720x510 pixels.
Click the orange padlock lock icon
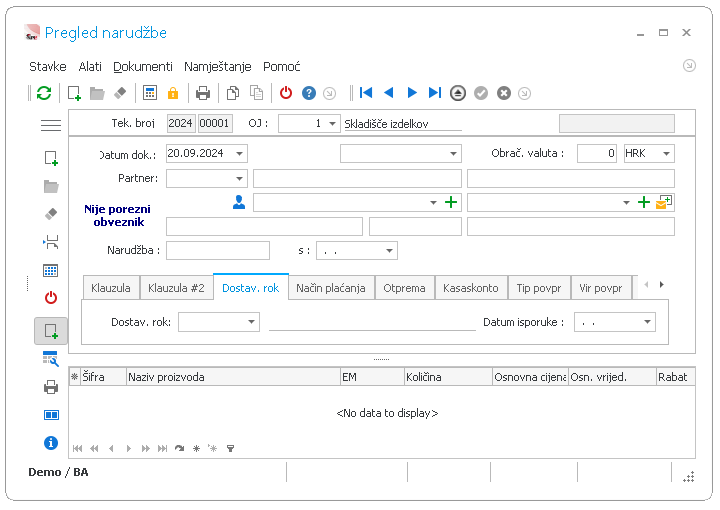tap(173, 93)
